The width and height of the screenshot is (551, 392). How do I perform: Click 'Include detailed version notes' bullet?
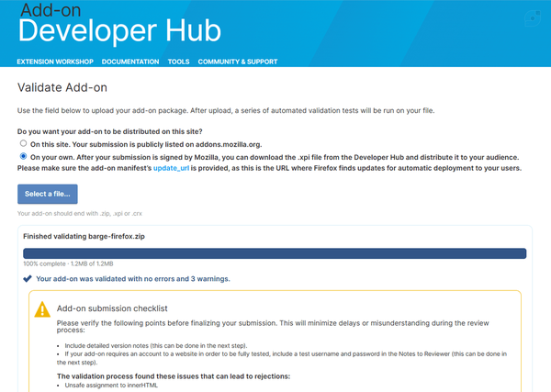156,345
